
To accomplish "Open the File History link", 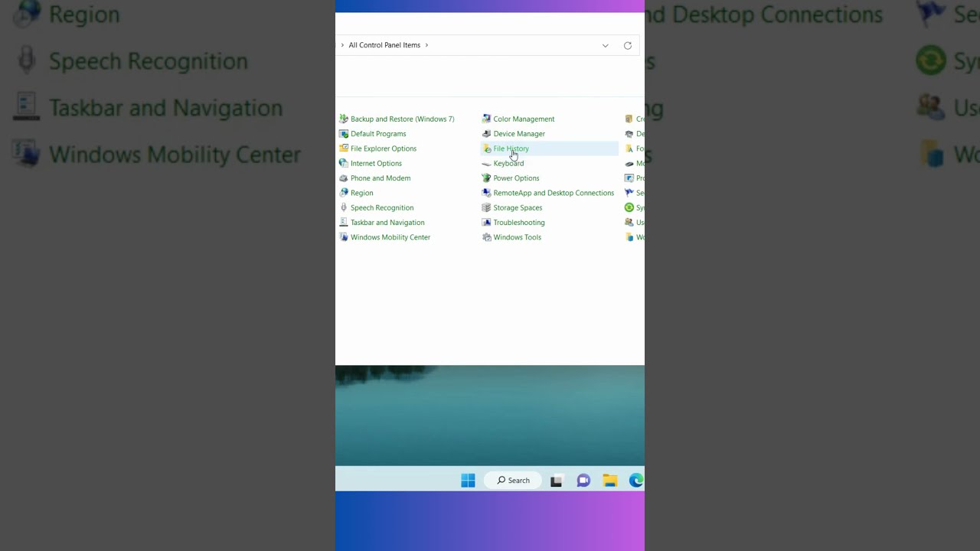I will [511, 148].
